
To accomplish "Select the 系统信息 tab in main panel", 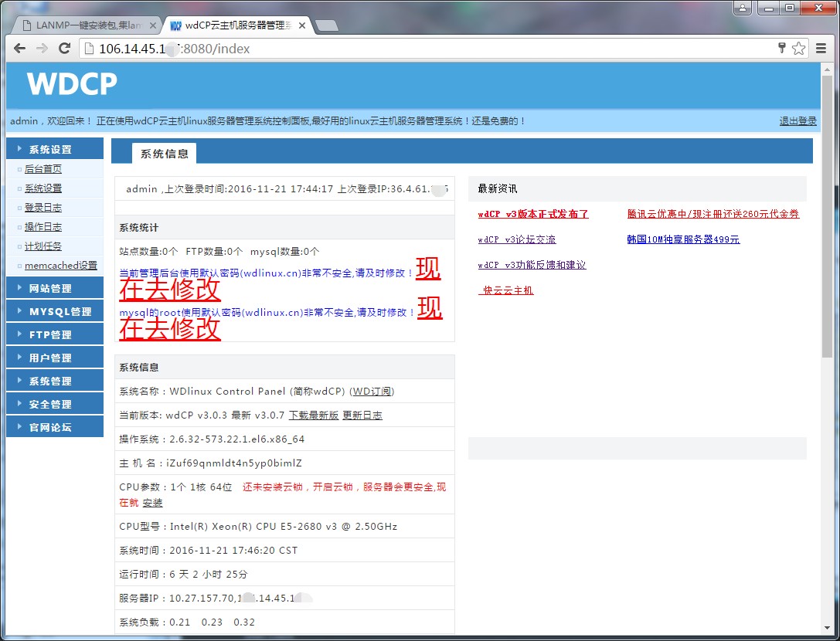I will (164, 154).
